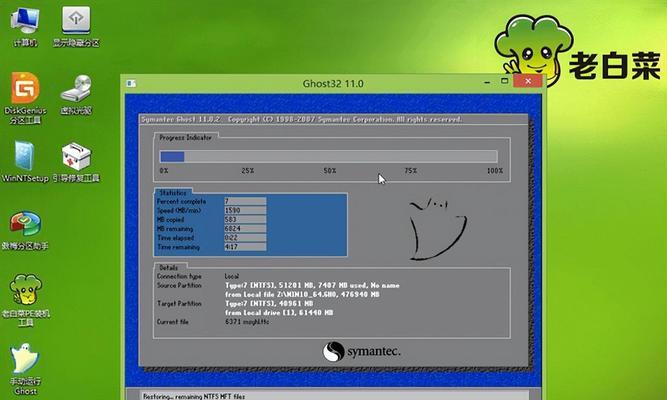Click the 75% progress marker label
The height and width of the screenshot is (400, 667).
tap(410, 170)
